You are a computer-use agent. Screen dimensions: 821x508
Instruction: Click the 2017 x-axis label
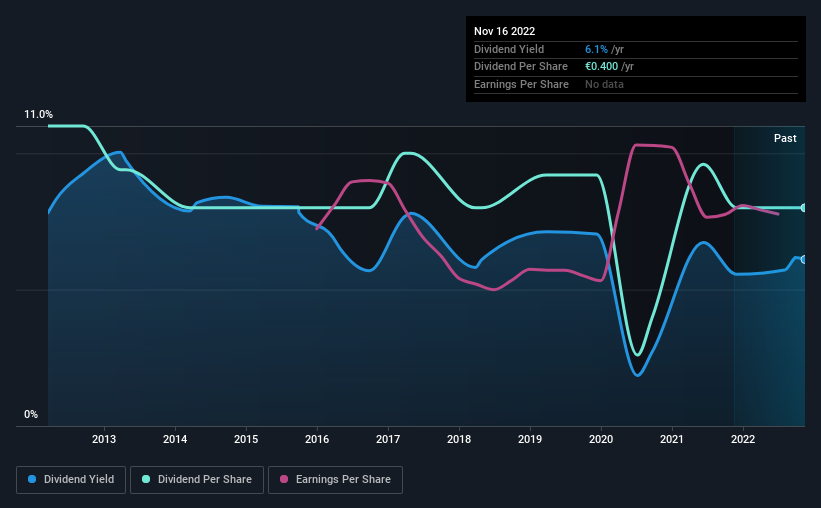coord(388,439)
